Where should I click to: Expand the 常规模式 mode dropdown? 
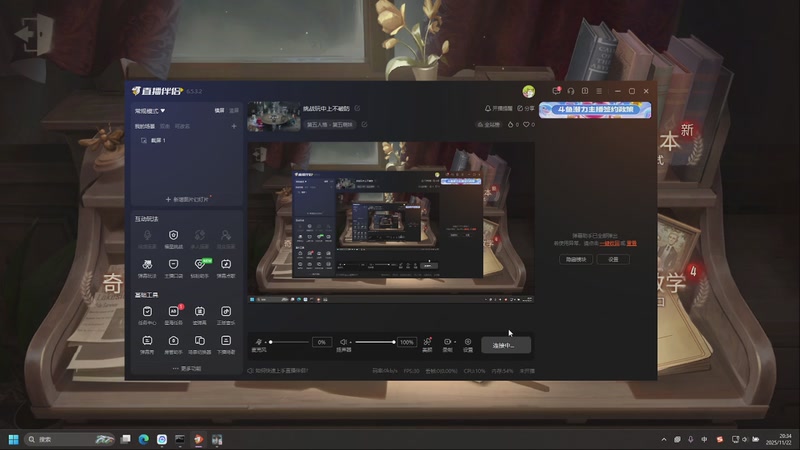149,111
